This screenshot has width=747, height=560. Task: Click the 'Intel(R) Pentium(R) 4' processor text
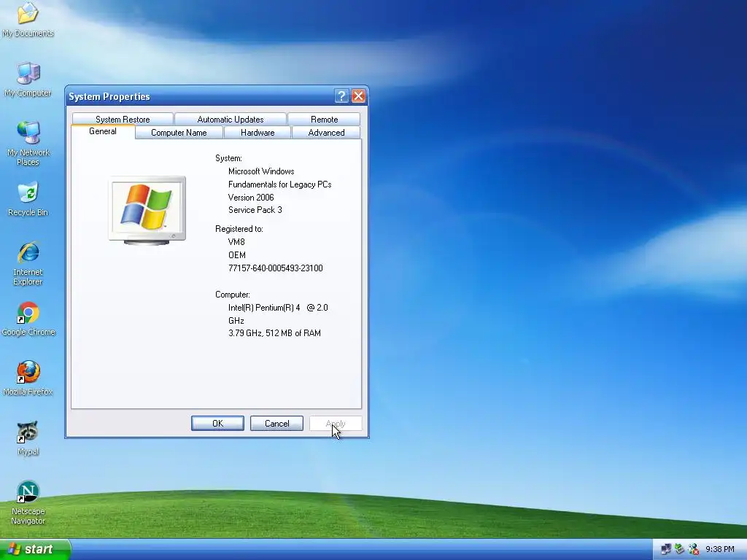click(x=264, y=308)
